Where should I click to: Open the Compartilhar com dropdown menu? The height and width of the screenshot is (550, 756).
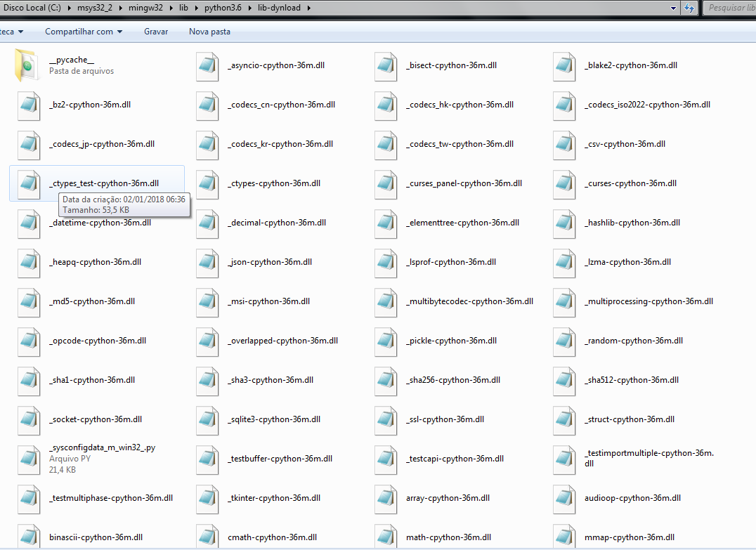[84, 32]
